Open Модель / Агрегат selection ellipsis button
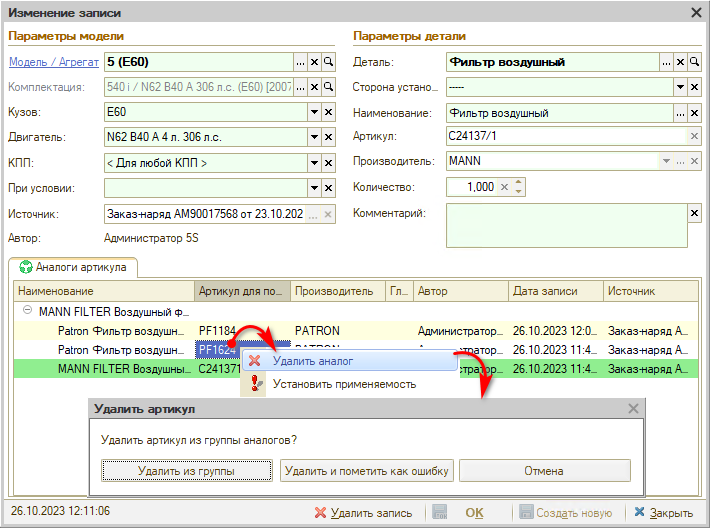 (x=300, y=62)
